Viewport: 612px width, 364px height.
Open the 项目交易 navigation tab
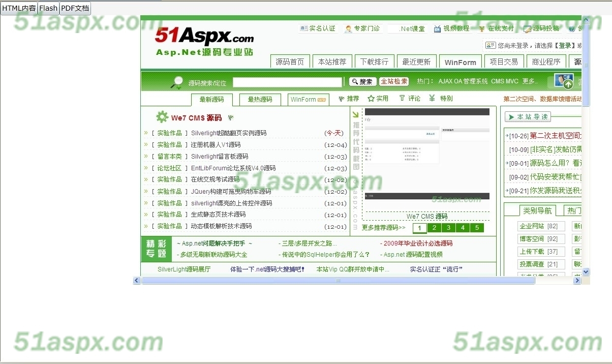[504, 62]
